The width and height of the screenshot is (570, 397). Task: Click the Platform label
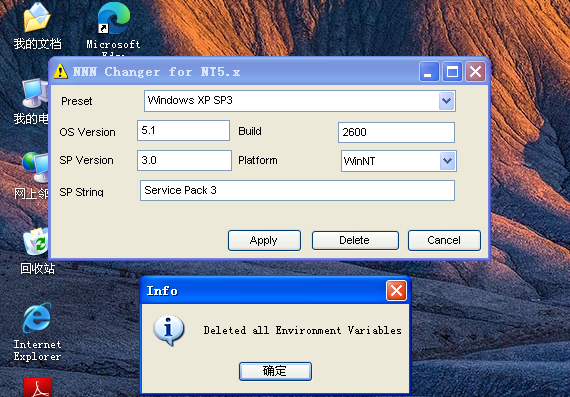pyautogui.click(x=258, y=160)
